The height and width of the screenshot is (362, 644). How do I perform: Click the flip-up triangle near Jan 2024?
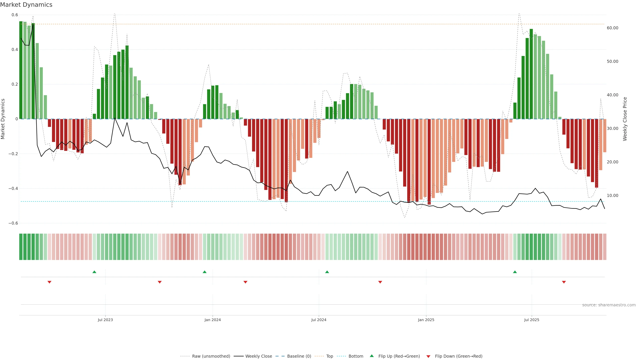[204, 272]
